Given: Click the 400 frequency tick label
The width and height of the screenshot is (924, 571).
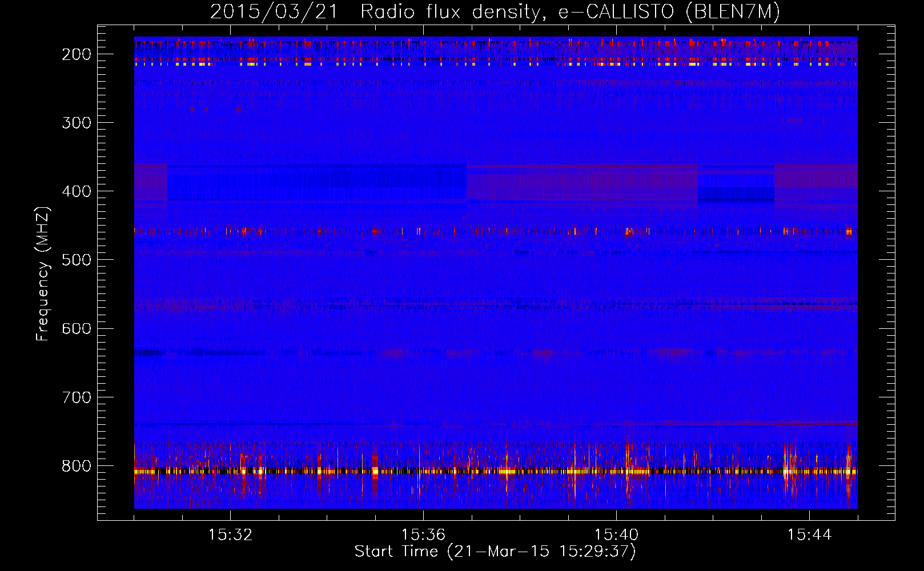Looking at the screenshot, I should [x=77, y=191].
